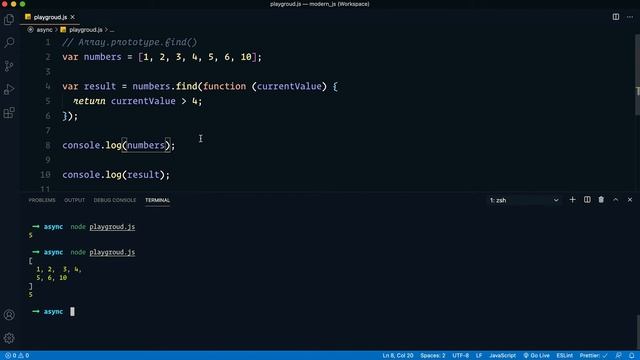640x360 pixels.
Task: Switch to the PROBLEMS panel tab
Action: [42, 200]
